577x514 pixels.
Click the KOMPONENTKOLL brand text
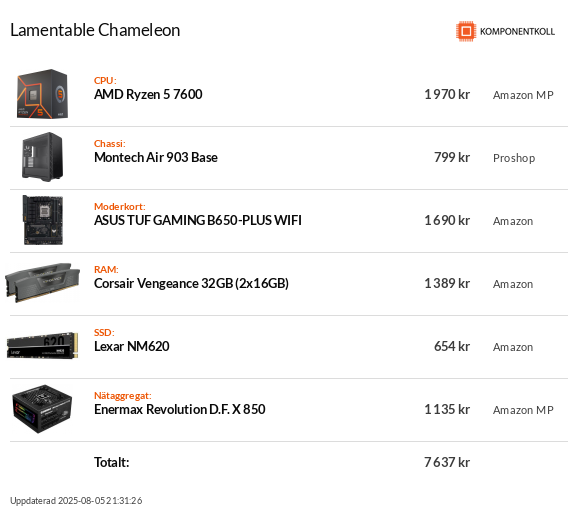(517, 32)
